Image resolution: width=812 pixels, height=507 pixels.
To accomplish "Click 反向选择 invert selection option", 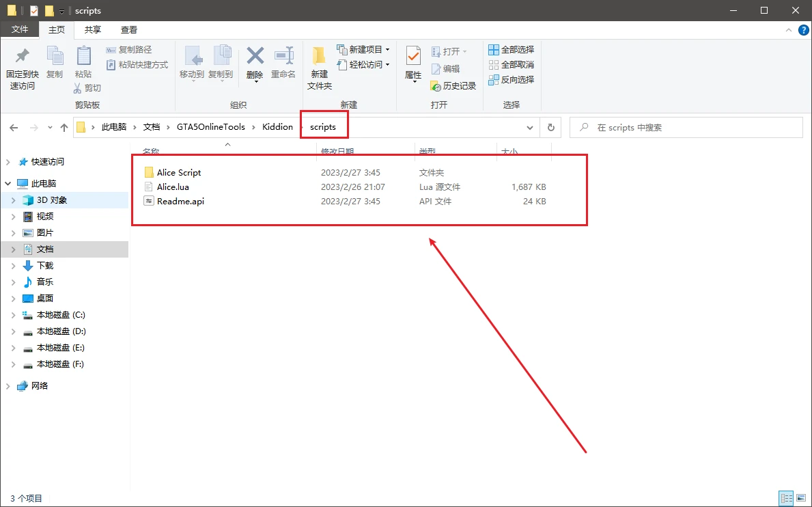I will 511,80.
